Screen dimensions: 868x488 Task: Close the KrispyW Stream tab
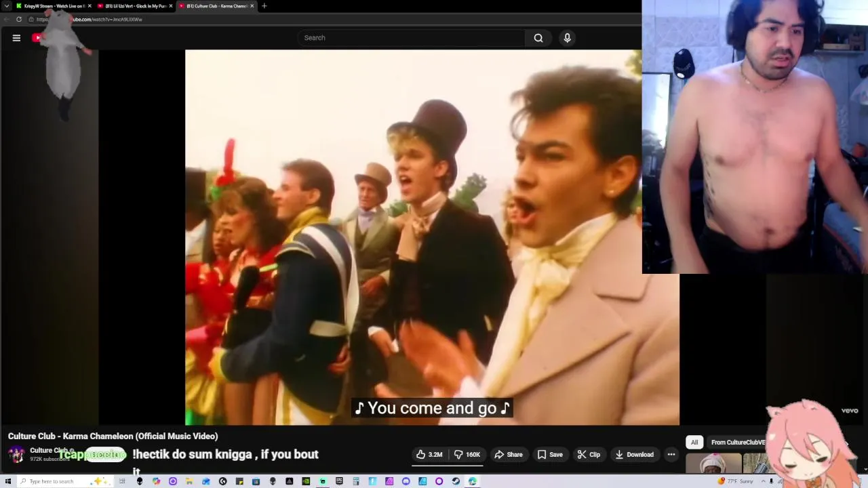coord(90,6)
